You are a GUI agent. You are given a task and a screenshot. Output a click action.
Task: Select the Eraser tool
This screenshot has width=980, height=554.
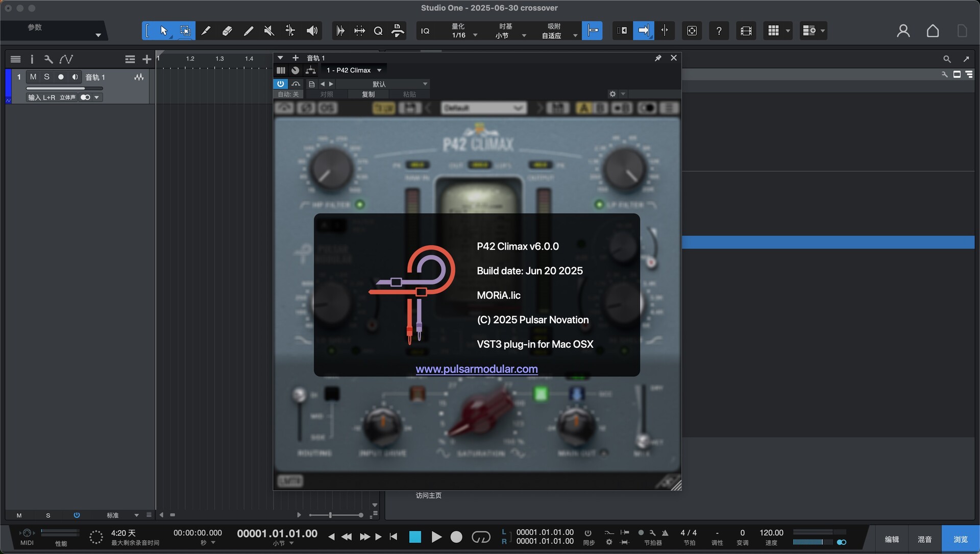click(227, 31)
